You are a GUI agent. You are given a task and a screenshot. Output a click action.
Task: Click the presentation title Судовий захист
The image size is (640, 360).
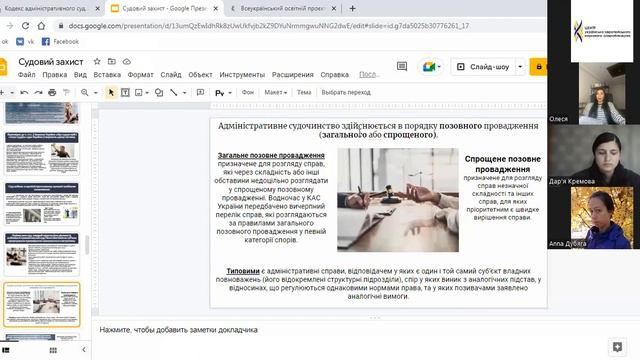[x=51, y=62]
